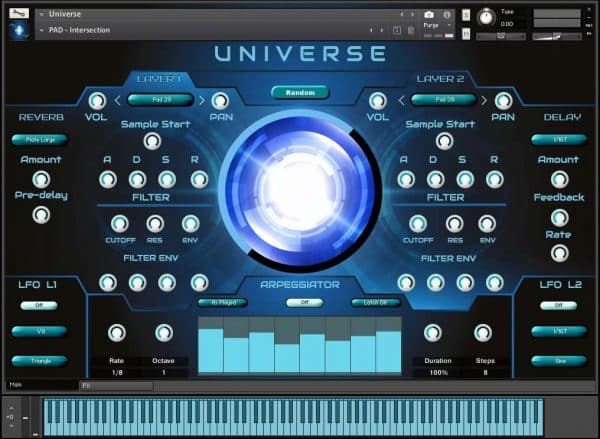This screenshot has height=439, width=600.
Task: Click the Random button
Action: point(300,93)
